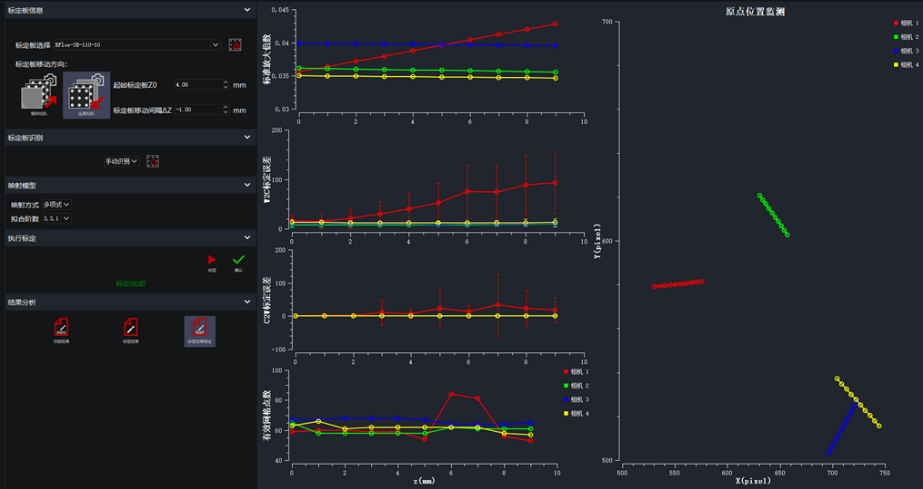This screenshot has height=489, width=923.
Task: Open the middle calibration result icon
Action: click(130, 328)
